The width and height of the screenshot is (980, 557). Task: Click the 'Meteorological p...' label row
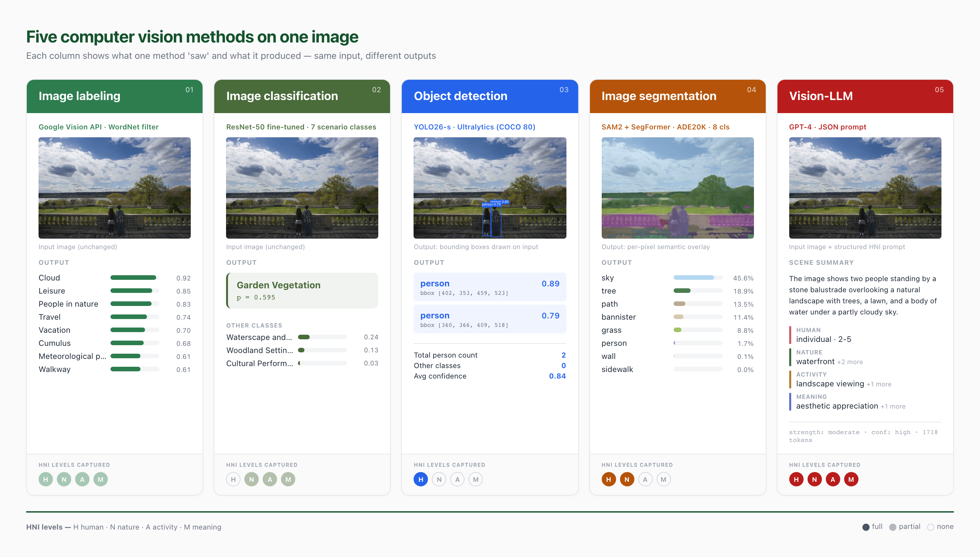(x=115, y=357)
